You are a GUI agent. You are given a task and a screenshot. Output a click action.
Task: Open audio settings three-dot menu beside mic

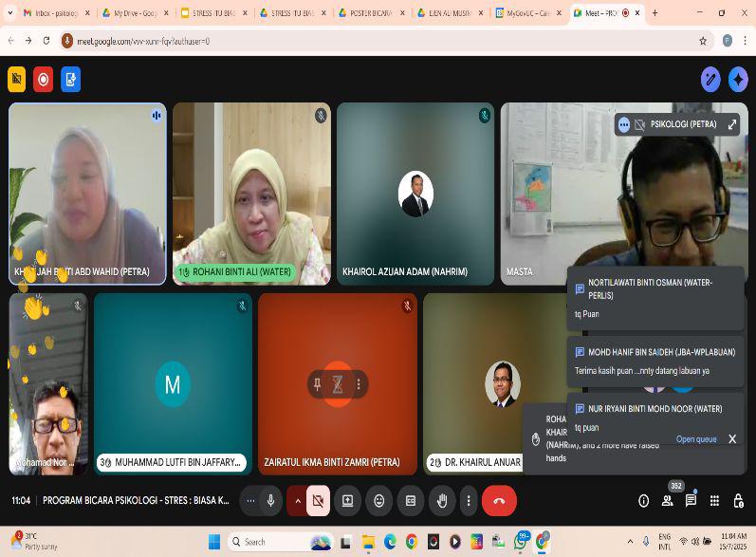click(250, 500)
